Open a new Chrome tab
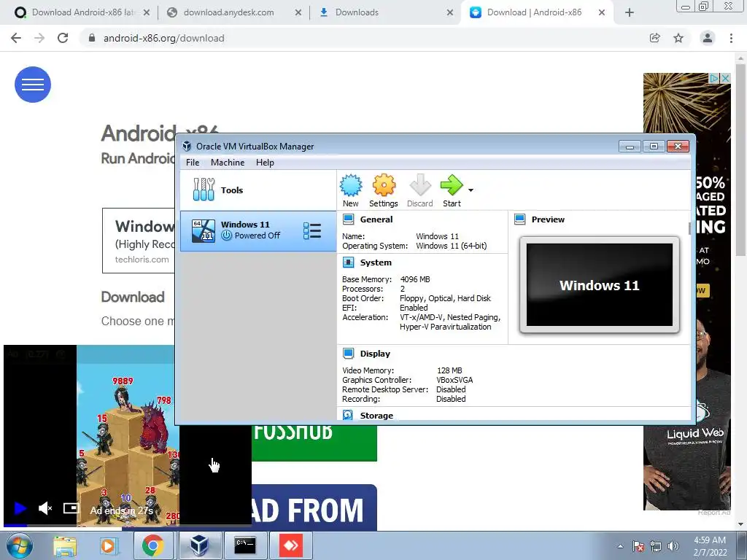 coord(630,12)
